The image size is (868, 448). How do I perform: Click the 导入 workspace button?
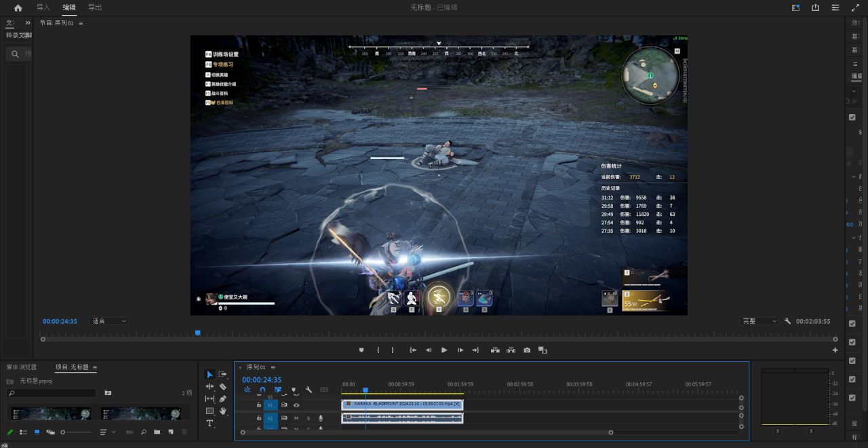tap(43, 7)
